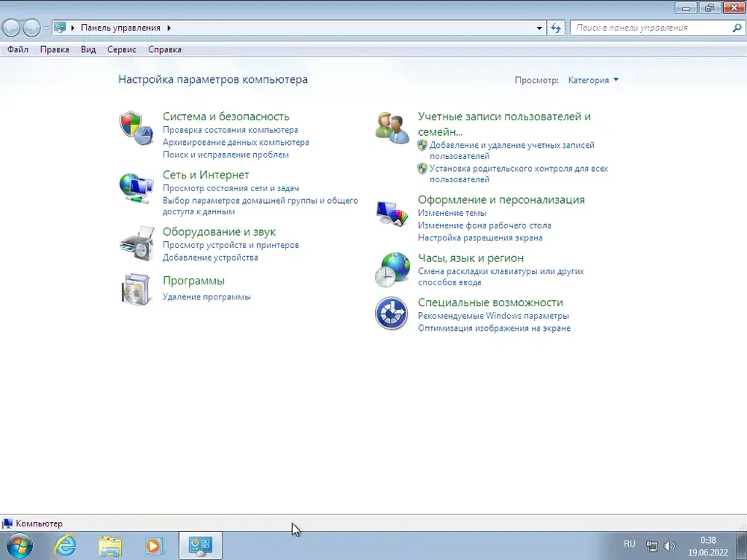This screenshot has height=560, width=747.
Task: Open the Programs disc box icon
Action: tap(136, 289)
